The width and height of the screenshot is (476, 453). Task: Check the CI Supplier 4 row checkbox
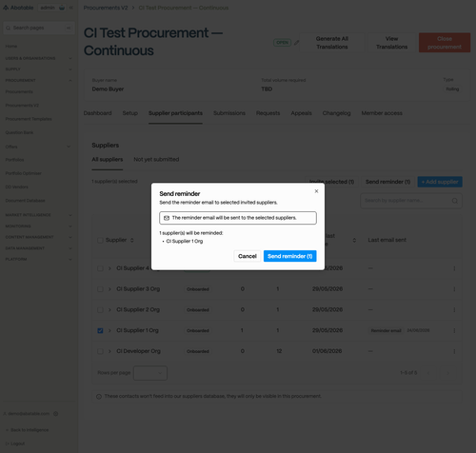[100, 268]
